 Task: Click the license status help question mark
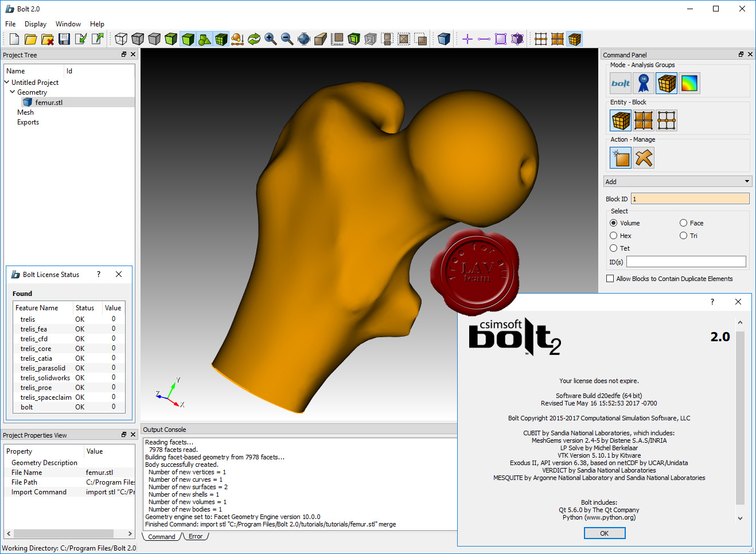pos(99,274)
